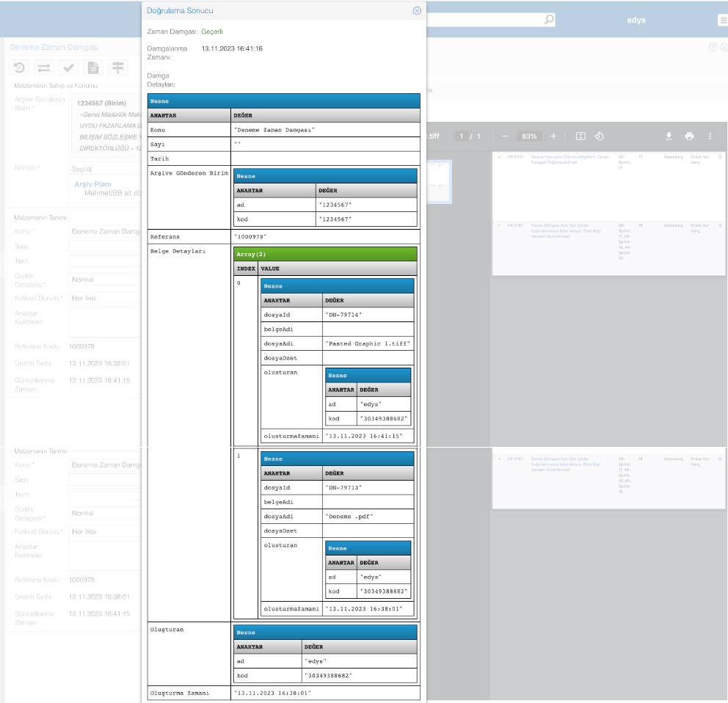728x703 pixels.
Task: Click the checkmark verify icon in toolbar
Action: 68,68
